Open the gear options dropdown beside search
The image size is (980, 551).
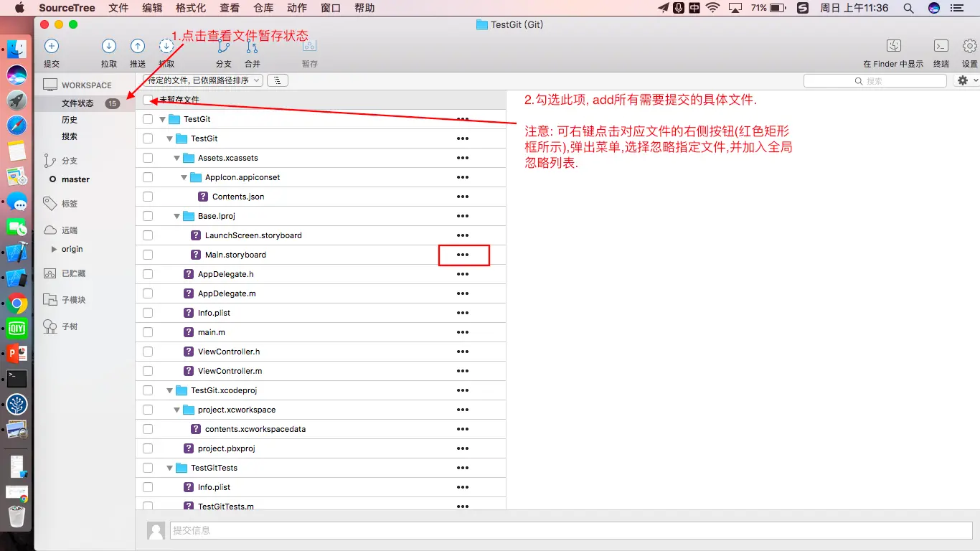[x=967, y=81]
